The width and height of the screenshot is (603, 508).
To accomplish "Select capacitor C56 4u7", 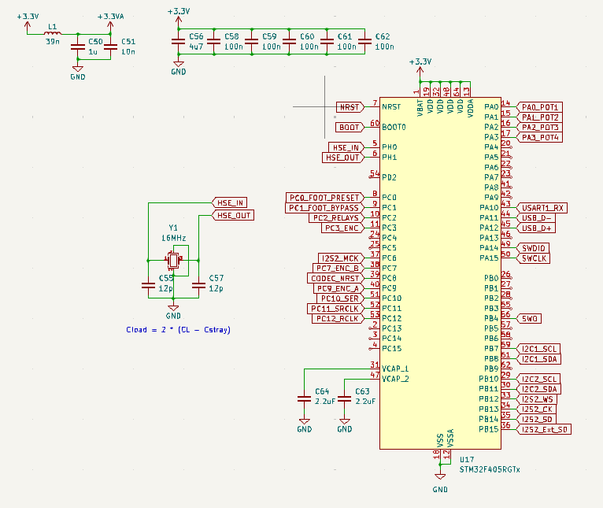I will click(x=178, y=42).
